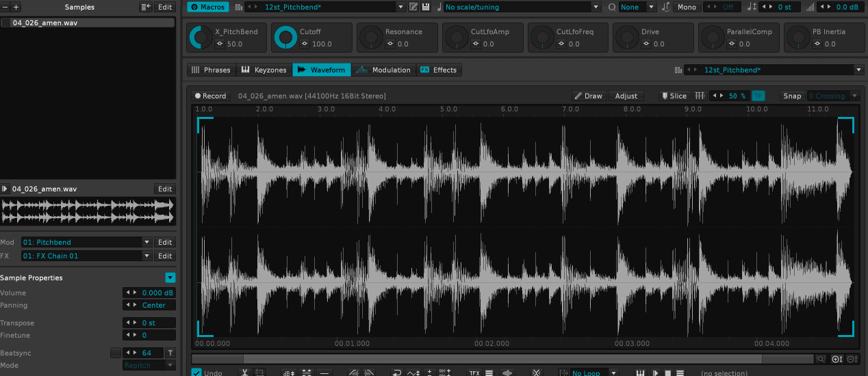Click the reverse sample arrow icon
Screen dimensions: 868x376
(x=397, y=373)
